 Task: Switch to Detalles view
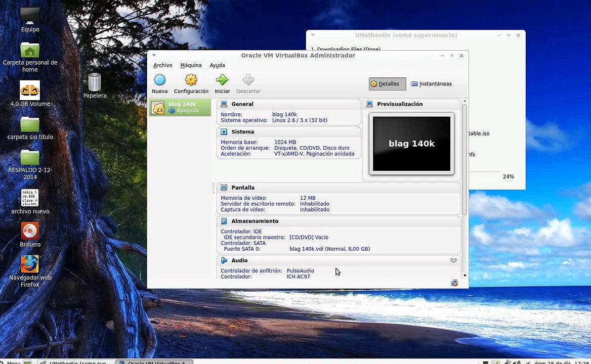[387, 84]
